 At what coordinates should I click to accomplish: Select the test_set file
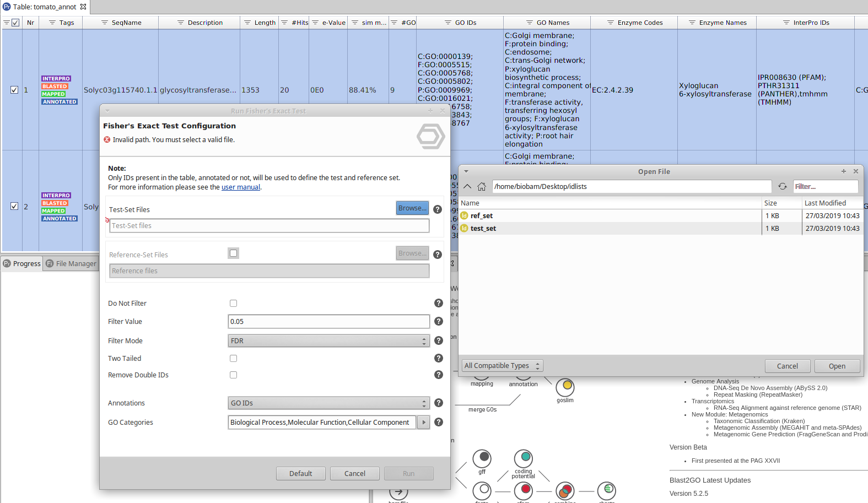coord(483,229)
